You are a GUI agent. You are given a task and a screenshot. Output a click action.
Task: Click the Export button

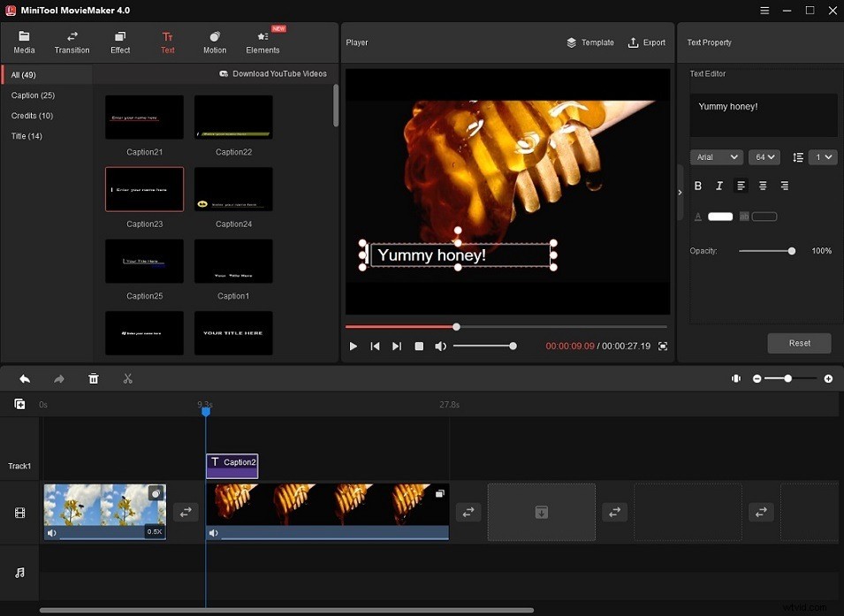click(x=647, y=42)
